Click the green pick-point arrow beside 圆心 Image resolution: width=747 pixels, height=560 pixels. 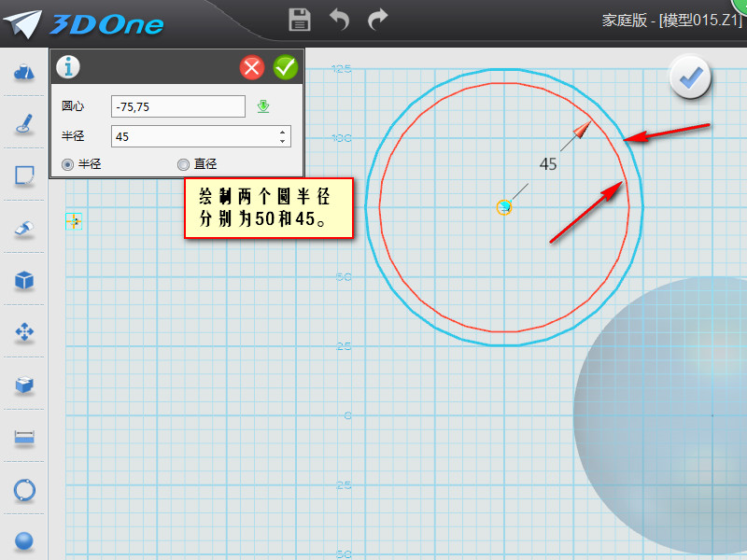point(263,105)
